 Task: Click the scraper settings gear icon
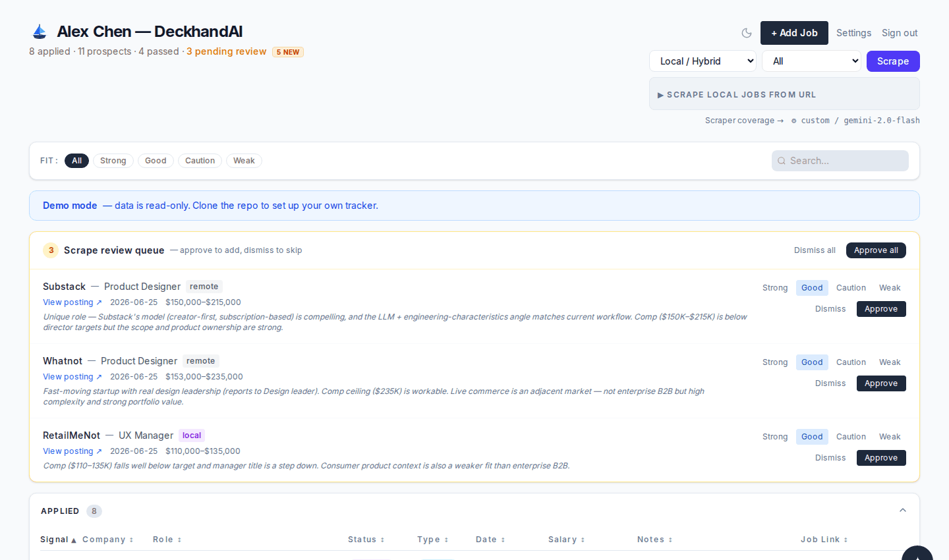point(793,121)
